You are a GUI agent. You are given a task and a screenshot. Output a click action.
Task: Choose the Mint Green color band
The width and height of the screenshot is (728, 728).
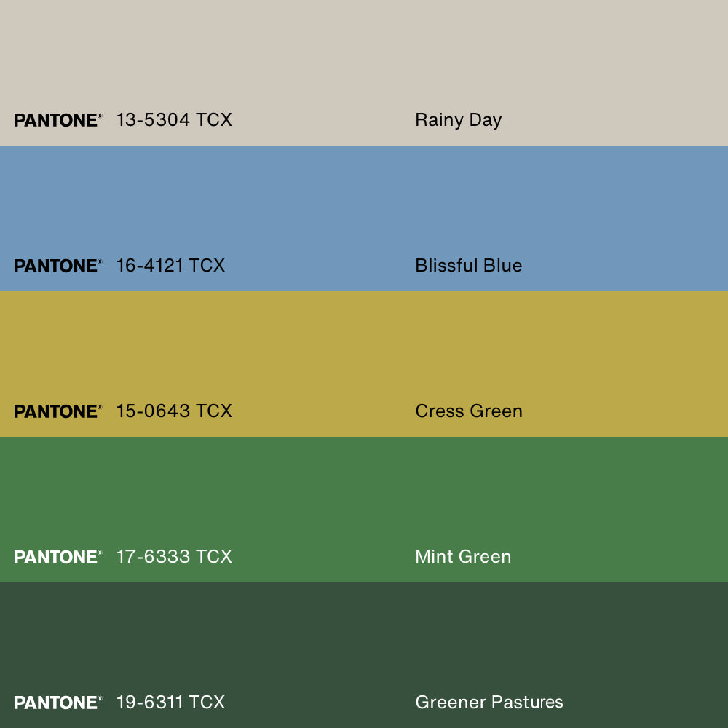tap(364, 510)
